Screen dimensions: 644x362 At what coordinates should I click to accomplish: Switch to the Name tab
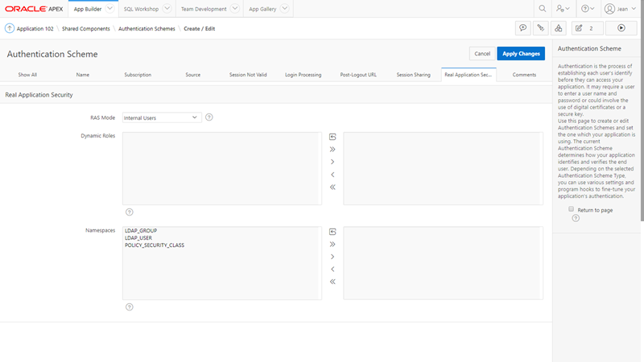(83, 75)
